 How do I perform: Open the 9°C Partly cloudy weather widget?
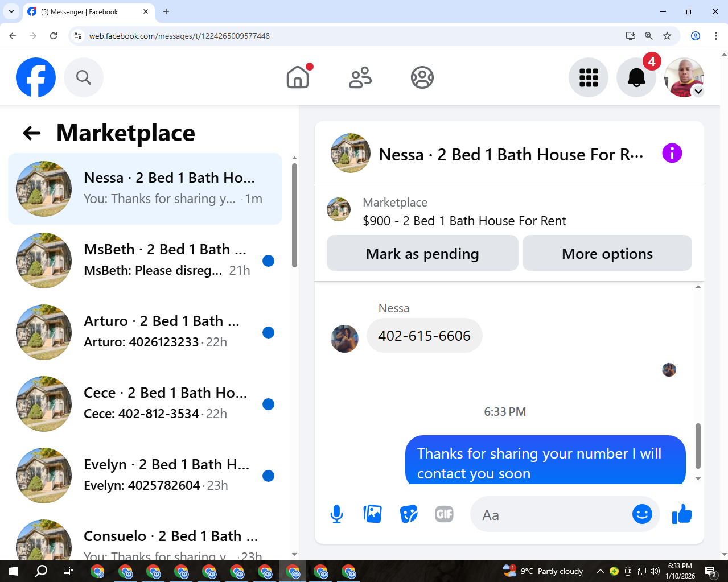(544, 571)
